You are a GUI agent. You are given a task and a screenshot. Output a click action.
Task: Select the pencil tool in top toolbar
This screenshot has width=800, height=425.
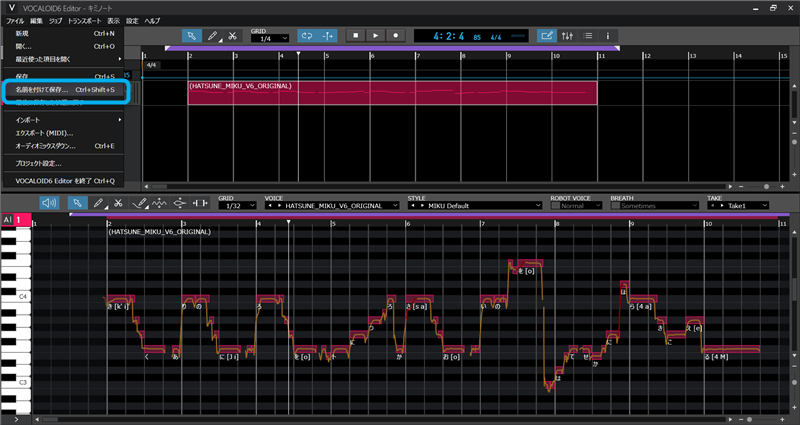(212, 36)
